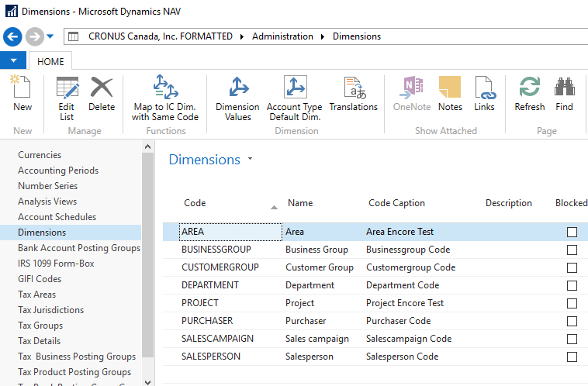Click the navigation pane scrollbar thumb
The height and width of the screenshot is (386, 588).
[x=147, y=254]
